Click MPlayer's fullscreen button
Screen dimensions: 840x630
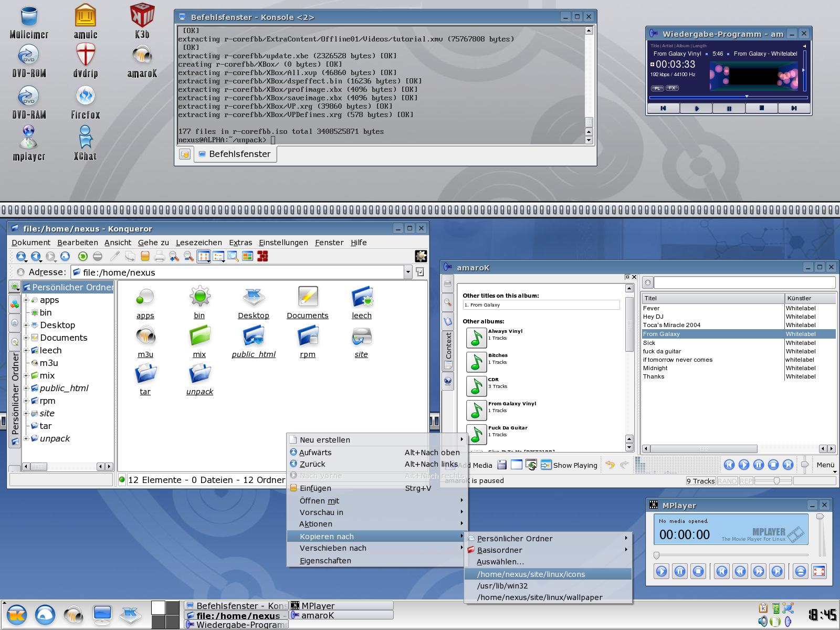coord(818,571)
